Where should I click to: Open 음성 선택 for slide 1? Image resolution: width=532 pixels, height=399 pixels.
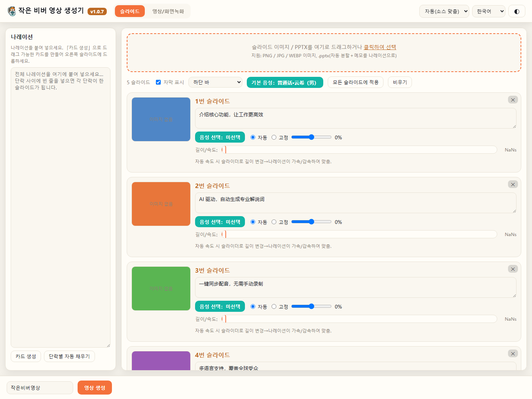pos(220,137)
